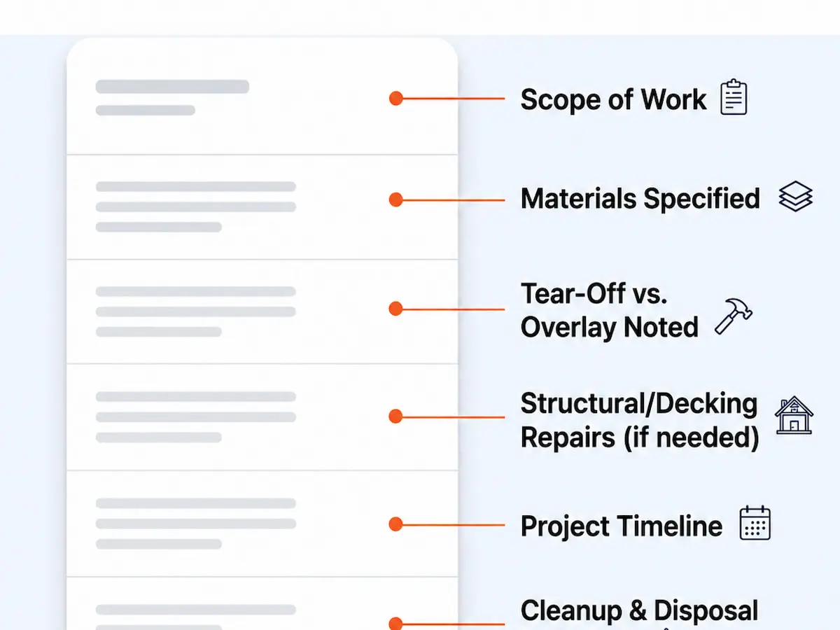Click the Structural/Decking Repairs (if needed) label

click(639, 421)
